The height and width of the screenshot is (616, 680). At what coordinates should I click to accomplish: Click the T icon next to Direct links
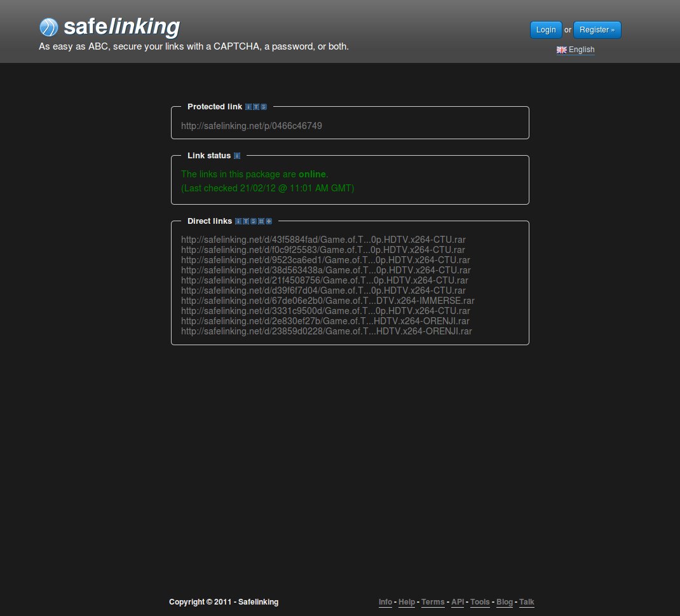point(246,221)
